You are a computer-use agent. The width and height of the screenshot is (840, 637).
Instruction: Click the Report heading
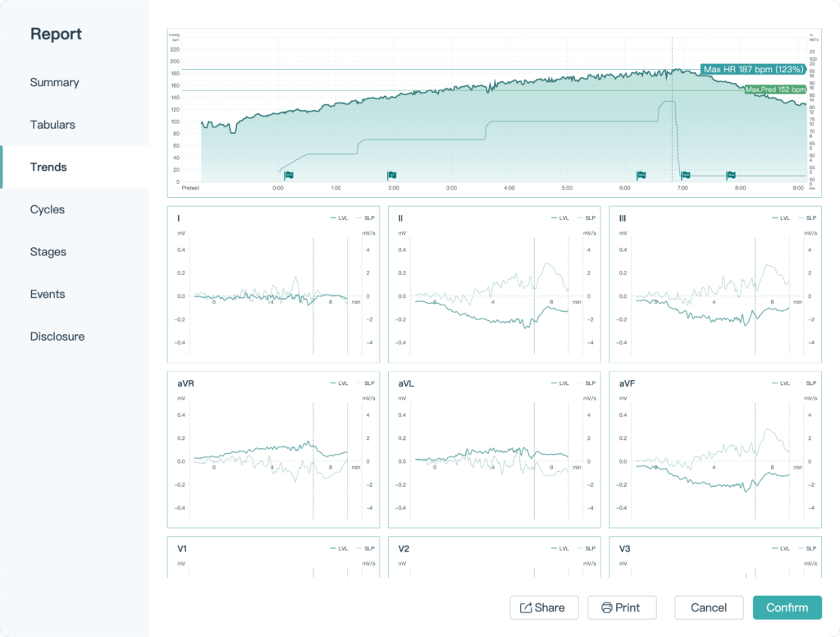[x=56, y=34]
